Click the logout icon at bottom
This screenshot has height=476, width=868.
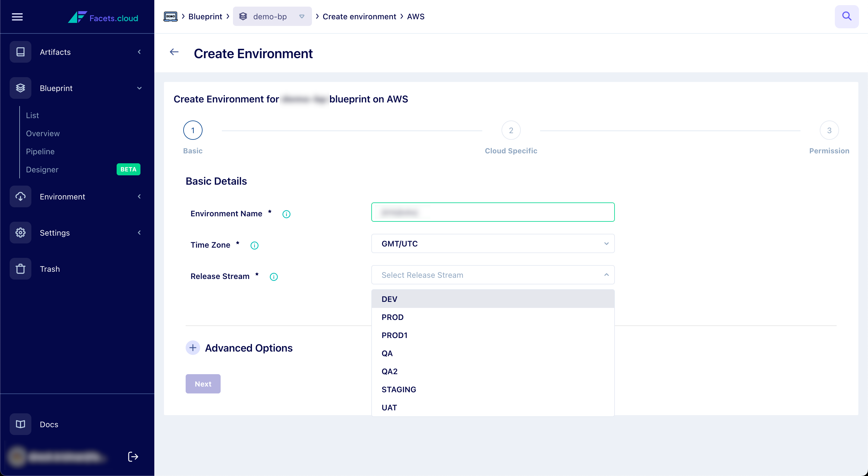pyautogui.click(x=133, y=456)
